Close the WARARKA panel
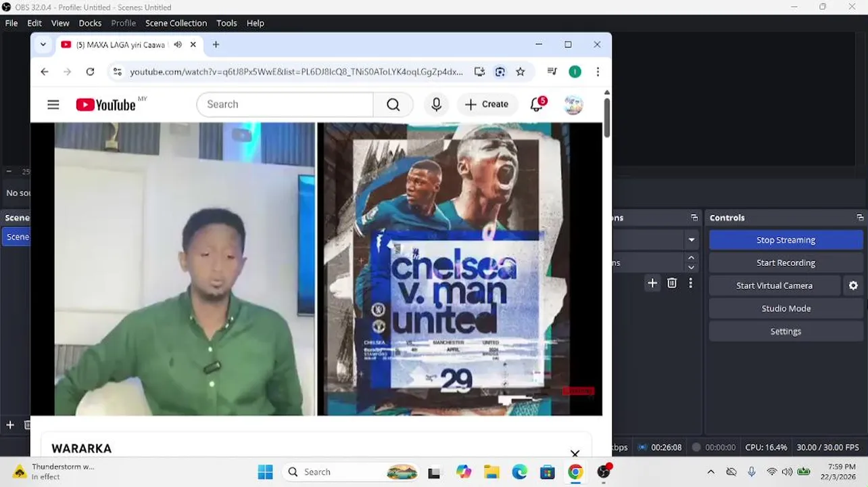The width and height of the screenshot is (868, 487). click(575, 453)
